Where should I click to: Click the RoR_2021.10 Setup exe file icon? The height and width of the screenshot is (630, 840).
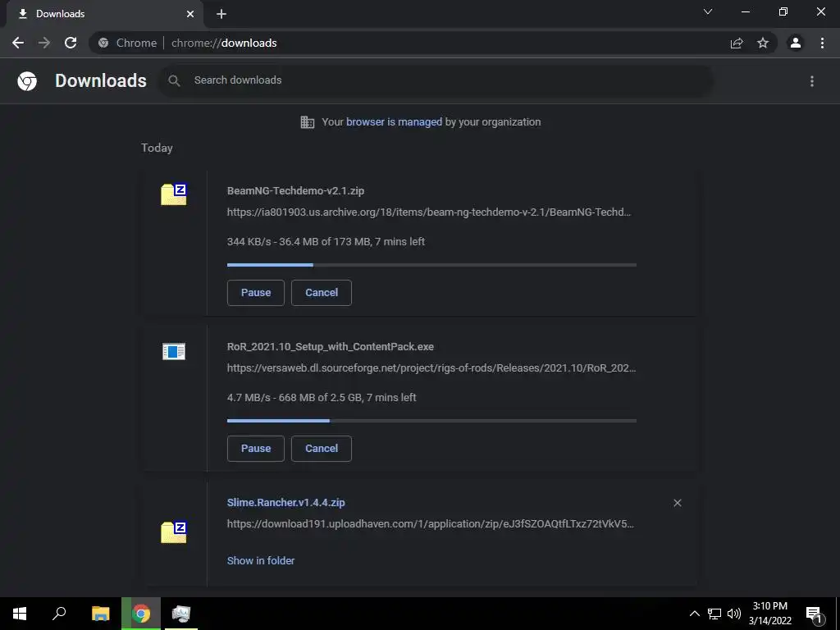[174, 351]
